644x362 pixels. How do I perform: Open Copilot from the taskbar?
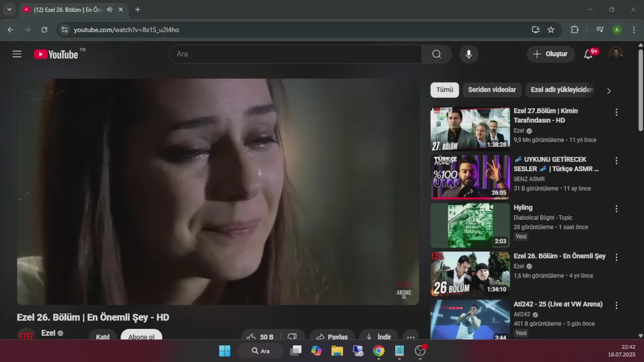(316, 351)
